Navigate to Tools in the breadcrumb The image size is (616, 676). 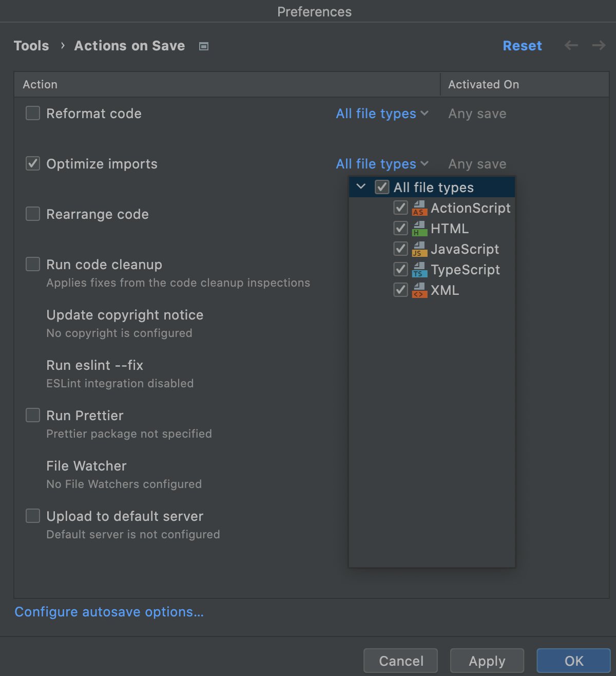tap(31, 46)
